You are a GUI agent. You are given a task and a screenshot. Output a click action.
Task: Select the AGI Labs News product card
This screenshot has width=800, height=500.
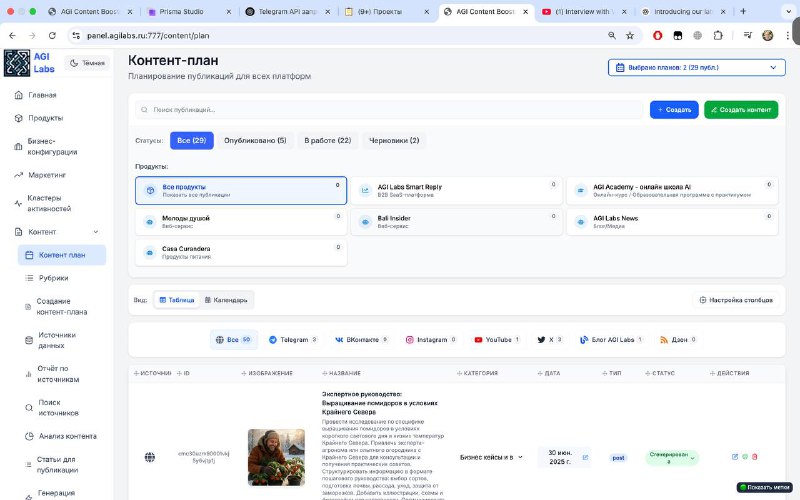click(x=672, y=221)
